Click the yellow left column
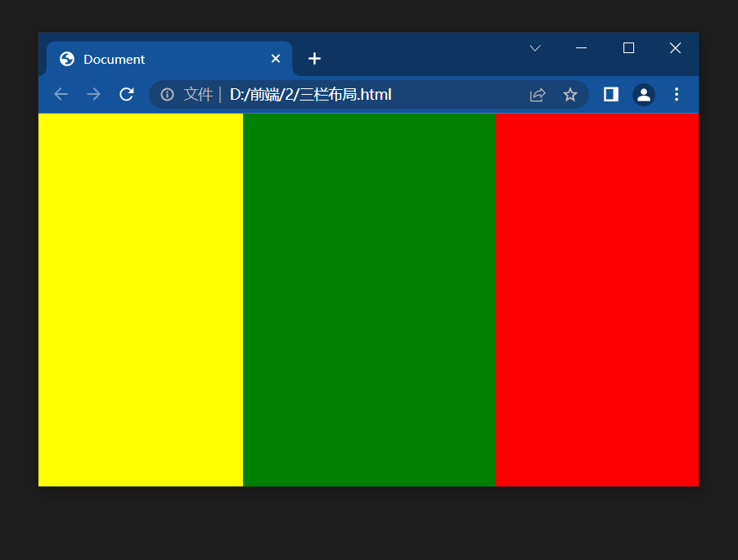Screen dimensions: 738x560 point(141,300)
